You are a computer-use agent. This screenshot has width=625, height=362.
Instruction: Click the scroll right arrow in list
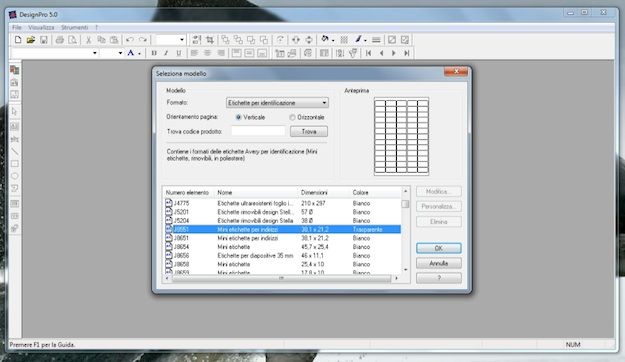click(396, 278)
